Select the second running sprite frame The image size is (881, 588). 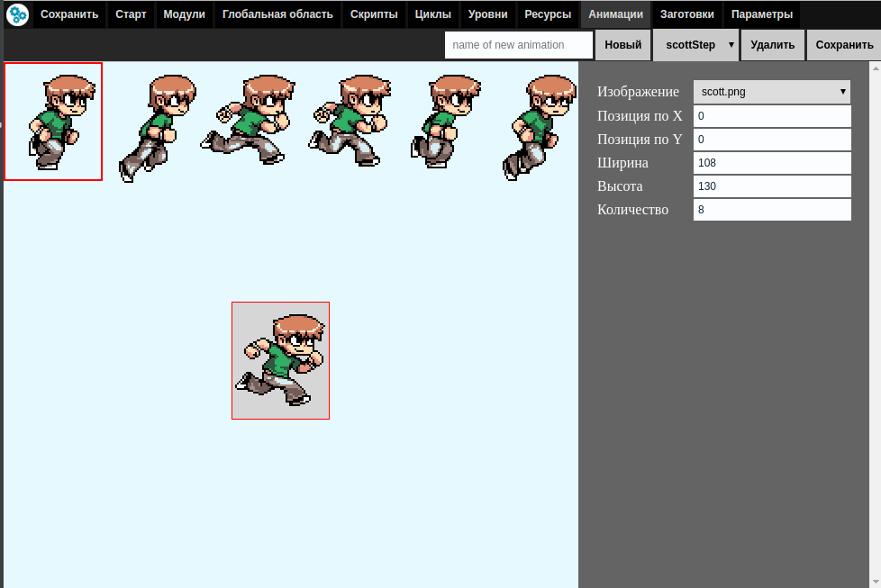pos(157,128)
